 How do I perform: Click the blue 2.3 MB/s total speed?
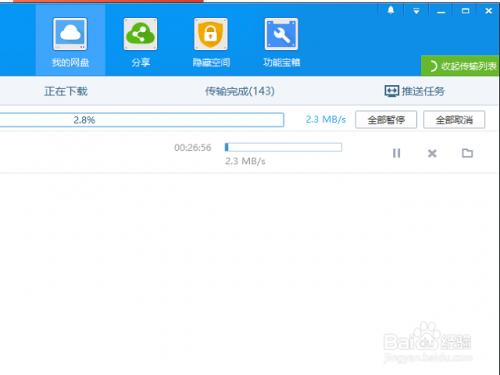point(326,119)
